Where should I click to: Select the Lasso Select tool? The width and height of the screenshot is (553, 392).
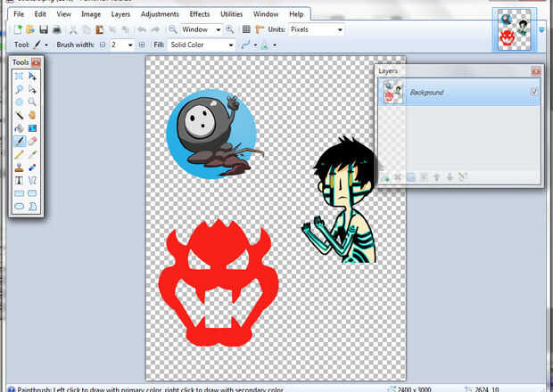(x=19, y=89)
